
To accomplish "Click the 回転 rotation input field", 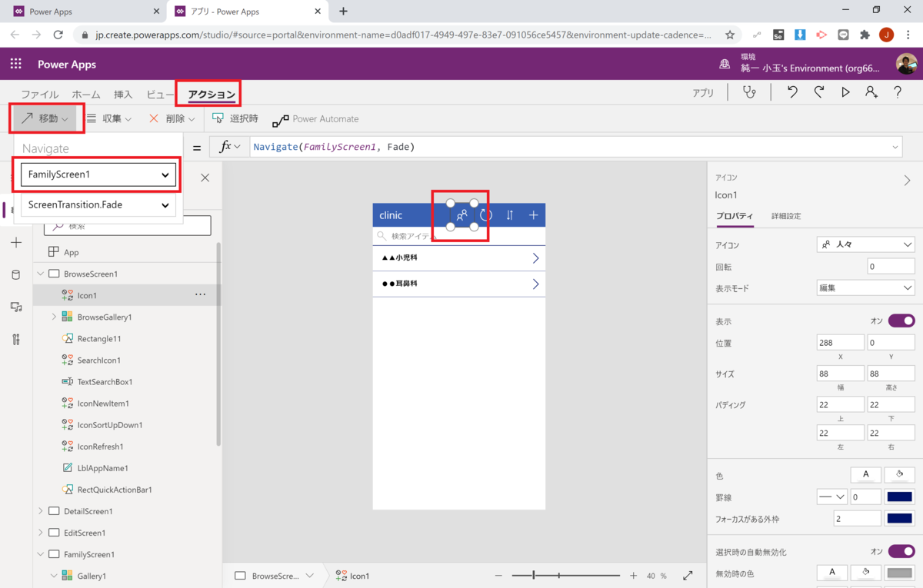I will coord(891,266).
